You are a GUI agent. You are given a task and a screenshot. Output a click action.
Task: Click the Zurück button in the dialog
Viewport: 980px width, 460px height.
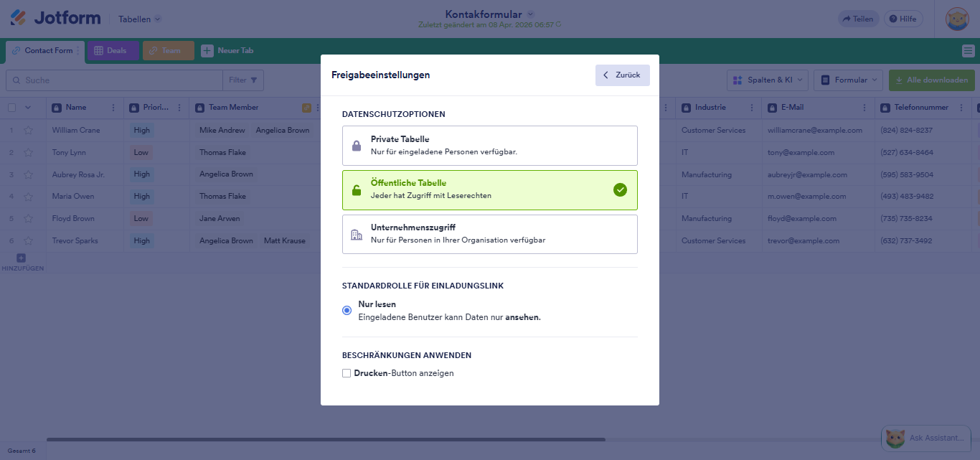(621, 75)
